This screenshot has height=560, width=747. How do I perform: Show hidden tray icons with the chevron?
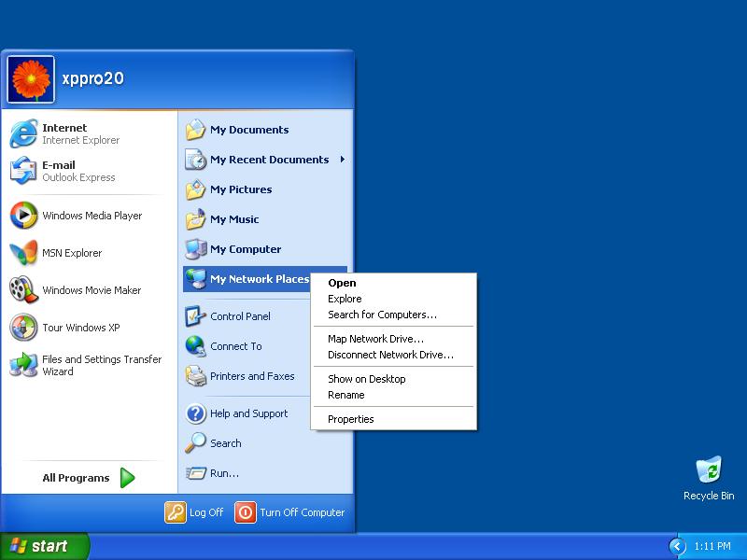[677, 546]
